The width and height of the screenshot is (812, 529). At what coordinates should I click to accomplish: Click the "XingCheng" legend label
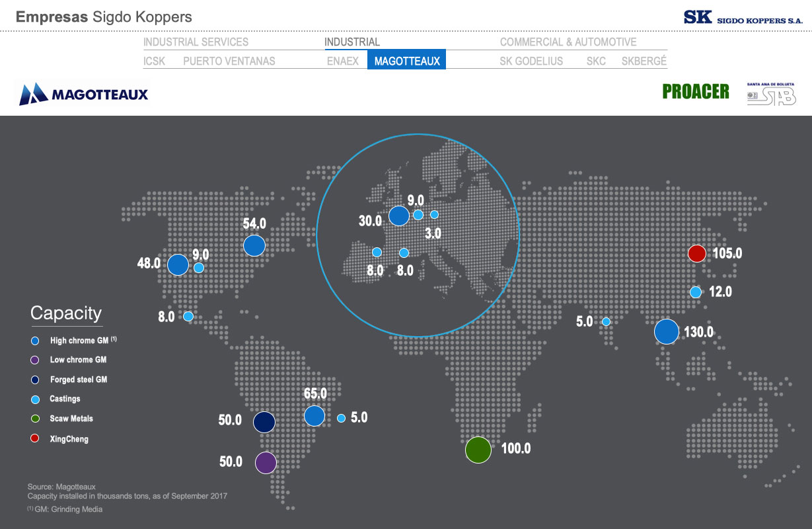pos(69,439)
